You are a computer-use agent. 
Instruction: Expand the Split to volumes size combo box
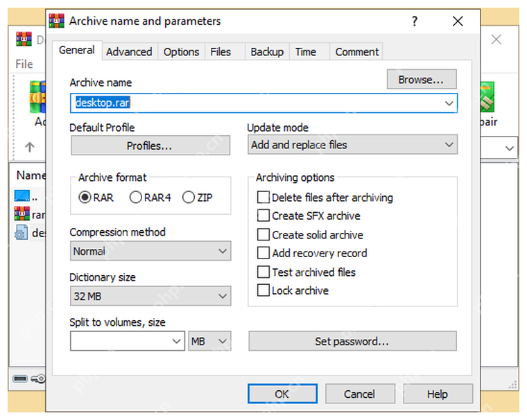[x=176, y=342]
